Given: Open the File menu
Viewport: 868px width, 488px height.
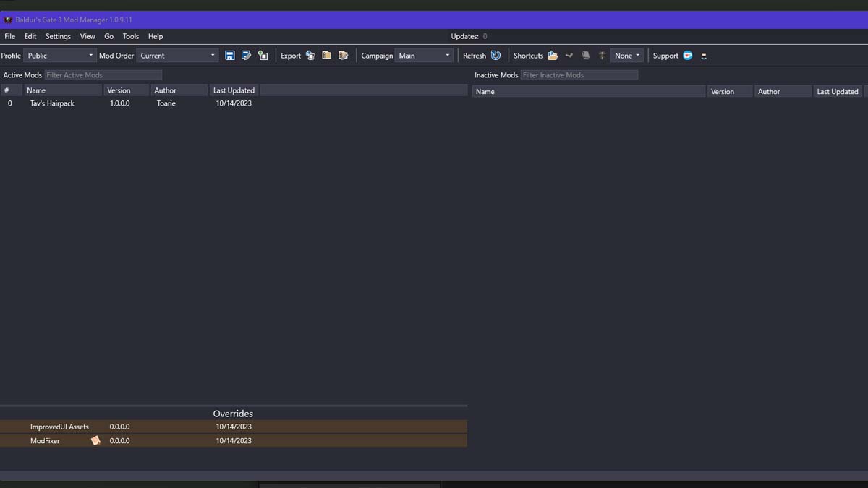Looking at the screenshot, I should tap(9, 36).
